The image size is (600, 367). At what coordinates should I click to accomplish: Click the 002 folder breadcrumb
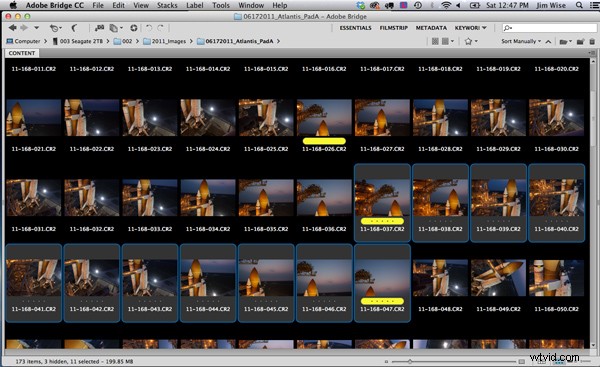coord(123,41)
